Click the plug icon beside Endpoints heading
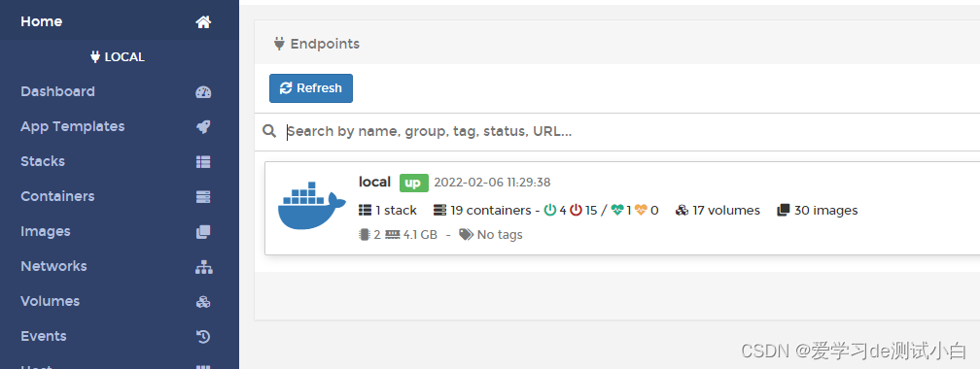Viewport: 980px width, 369px height. click(279, 44)
